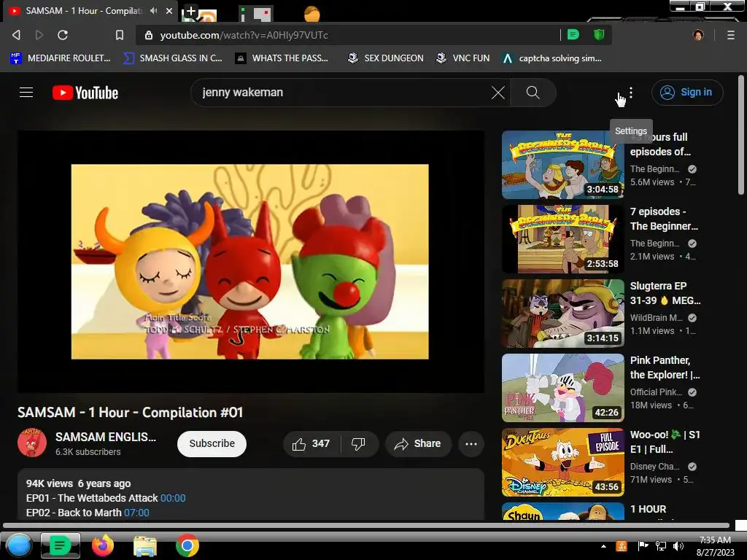Open the Beginner's Bible 2:53:58 thumbnail
Image resolution: width=747 pixels, height=560 pixels.
tap(562, 239)
